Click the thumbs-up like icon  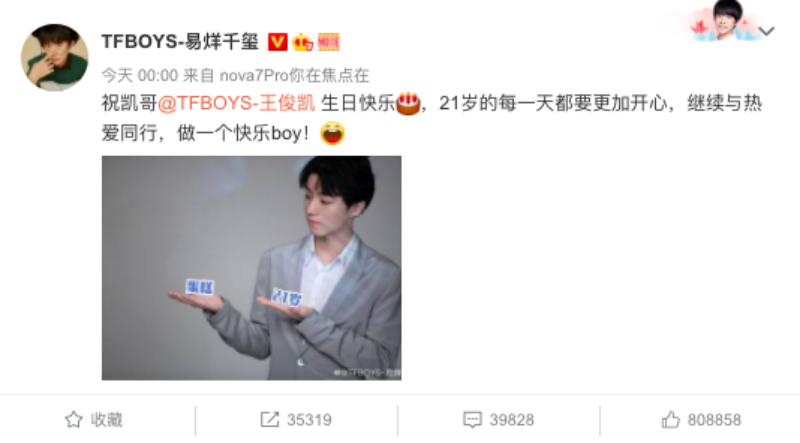click(670, 420)
